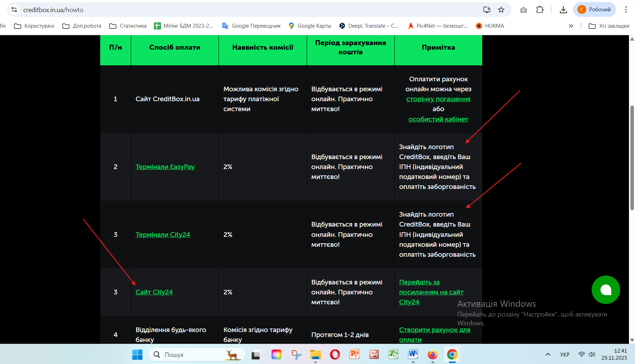Switch the УКР keyboard language indicator
Viewport: 635px width, 364px height.
[565, 354]
